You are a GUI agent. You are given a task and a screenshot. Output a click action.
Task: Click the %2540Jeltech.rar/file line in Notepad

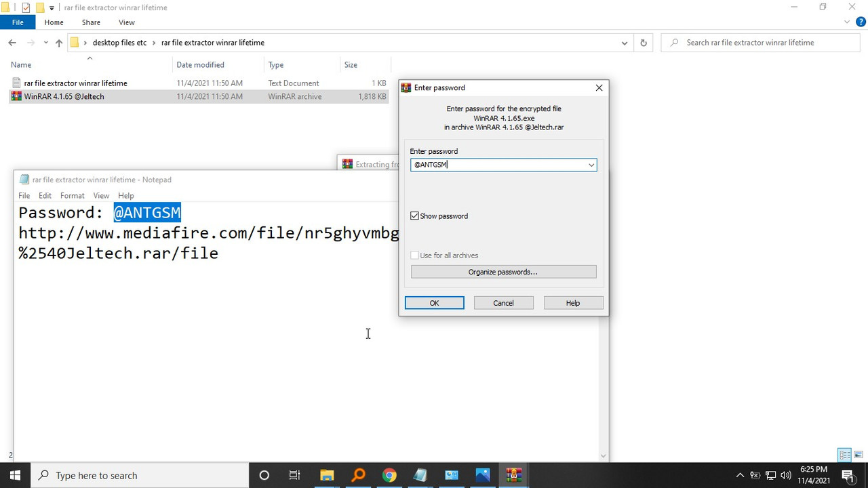click(x=118, y=253)
